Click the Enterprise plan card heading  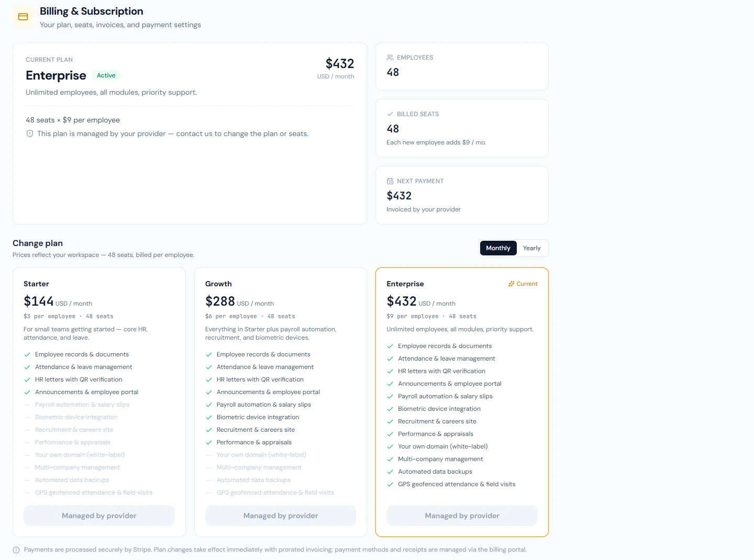[x=405, y=284]
